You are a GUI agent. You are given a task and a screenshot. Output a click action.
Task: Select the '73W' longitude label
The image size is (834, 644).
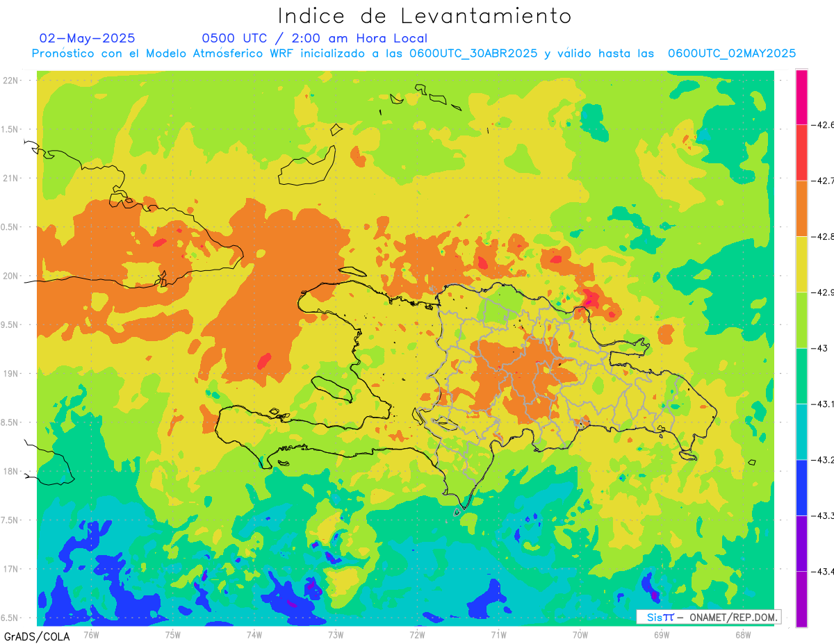336,634
